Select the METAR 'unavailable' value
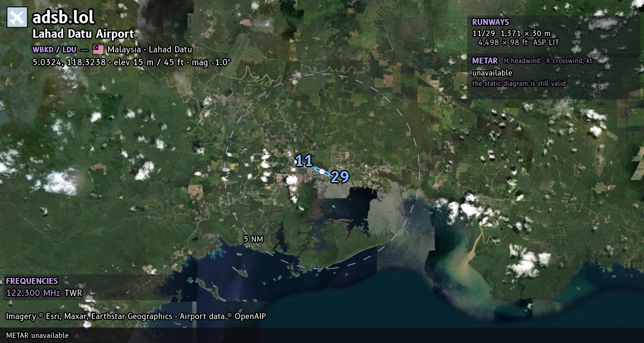Screen dimensions: 644x343 [492, 73]
